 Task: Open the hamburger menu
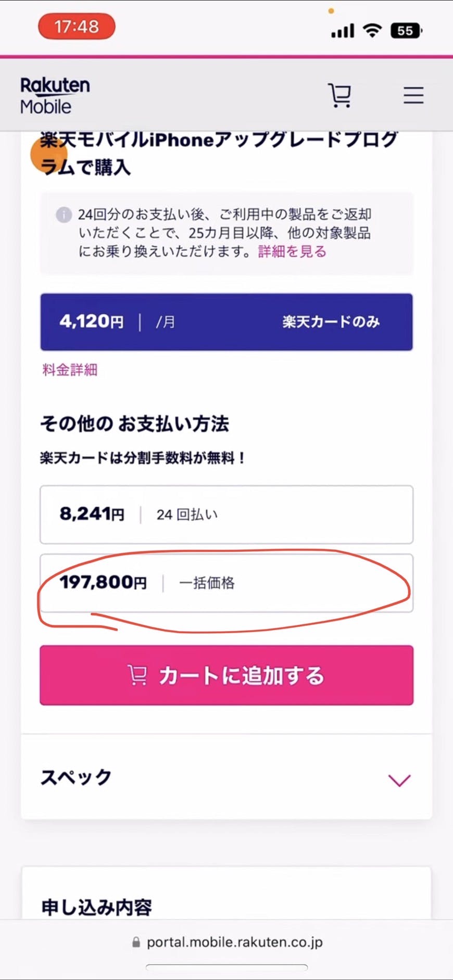click(413, 95)
